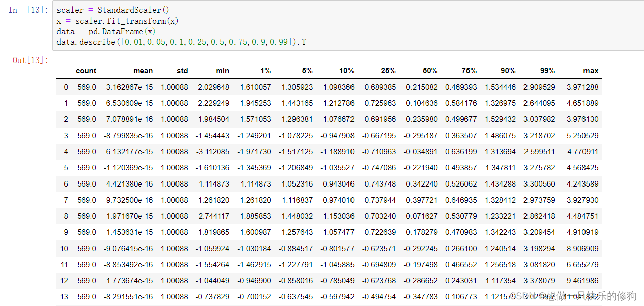Click mean value -4.421380e-16
Image resolution: width=644 pixels, height=306 pixels.
[x=128, y=183]
